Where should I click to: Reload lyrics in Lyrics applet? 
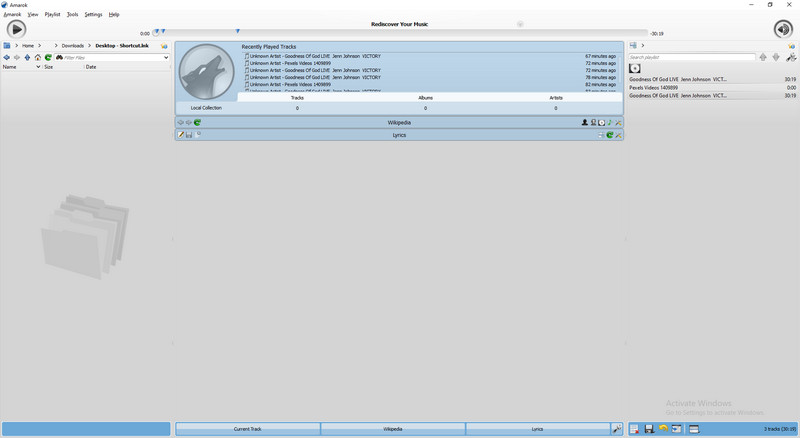coord(610,135)
